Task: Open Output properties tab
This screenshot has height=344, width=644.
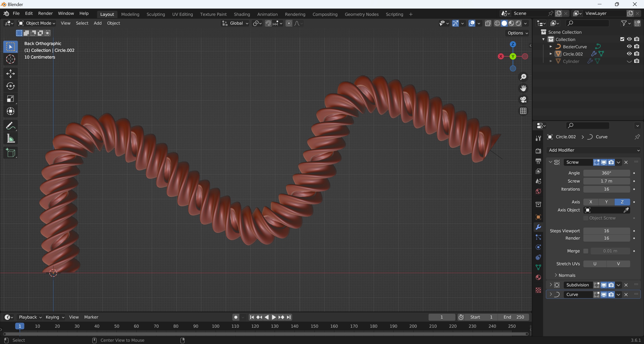Action: 538,161
